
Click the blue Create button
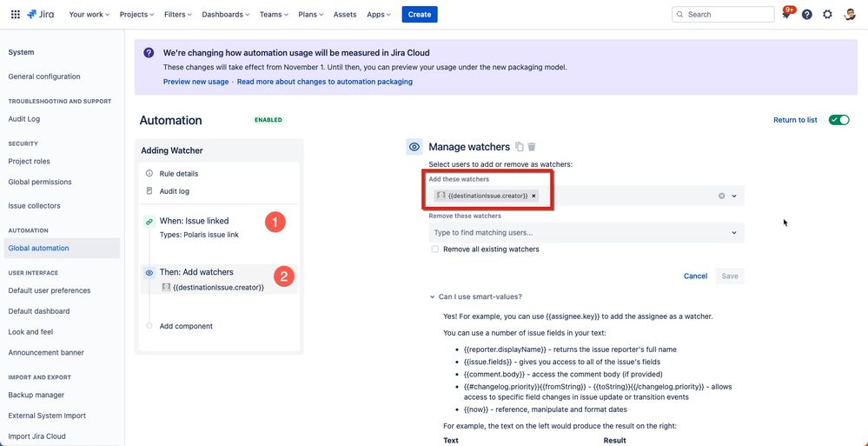[420, 15]
